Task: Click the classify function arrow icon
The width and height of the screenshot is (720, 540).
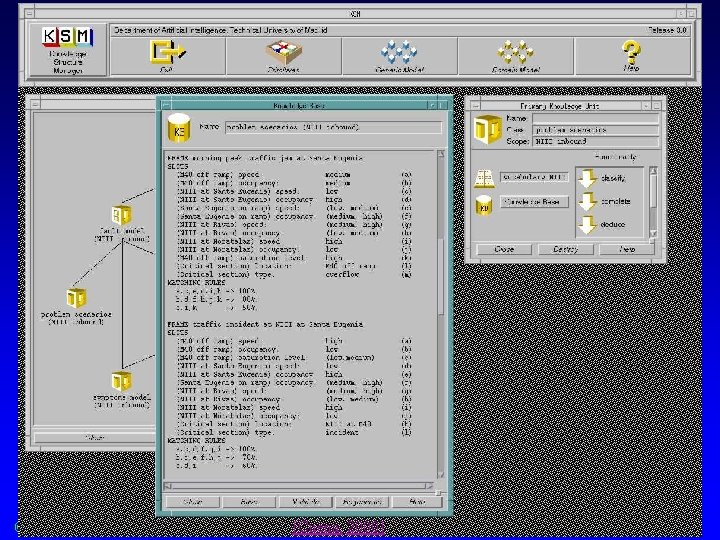Action: click(x=587, y=177)
